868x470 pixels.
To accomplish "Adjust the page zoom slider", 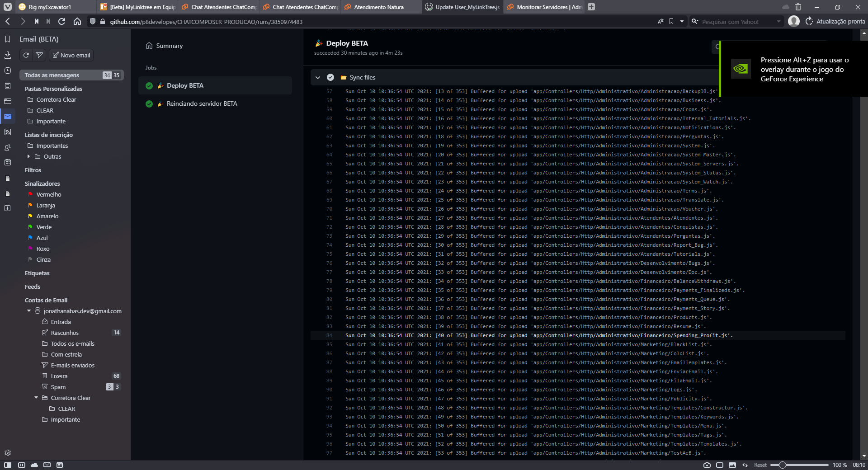I will pyautogui.click(x=782, y=465).
